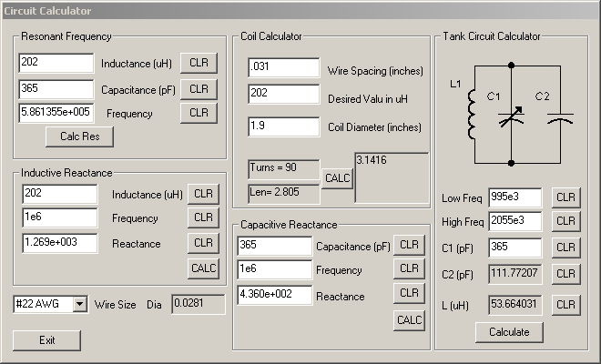This screenshot has height=364, width=601.
Task: Select Capacitive Reactance result 4.360e+002
Action: click(x=274, y=295)
